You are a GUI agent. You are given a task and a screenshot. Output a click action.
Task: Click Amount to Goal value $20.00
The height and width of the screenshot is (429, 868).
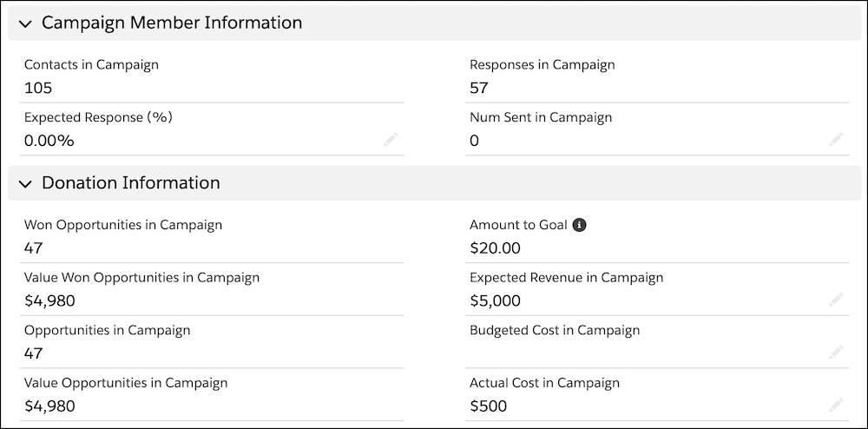pyautogui.click(x=495, y=248)
